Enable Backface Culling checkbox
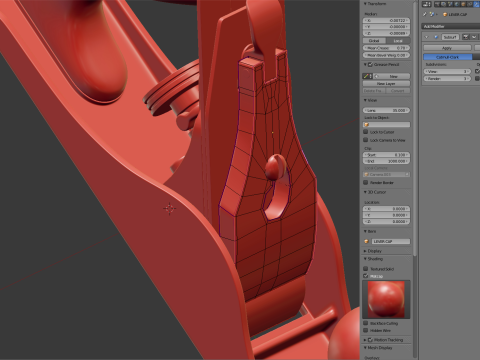This screenshot has height=360, width=480. coord(366,323)
